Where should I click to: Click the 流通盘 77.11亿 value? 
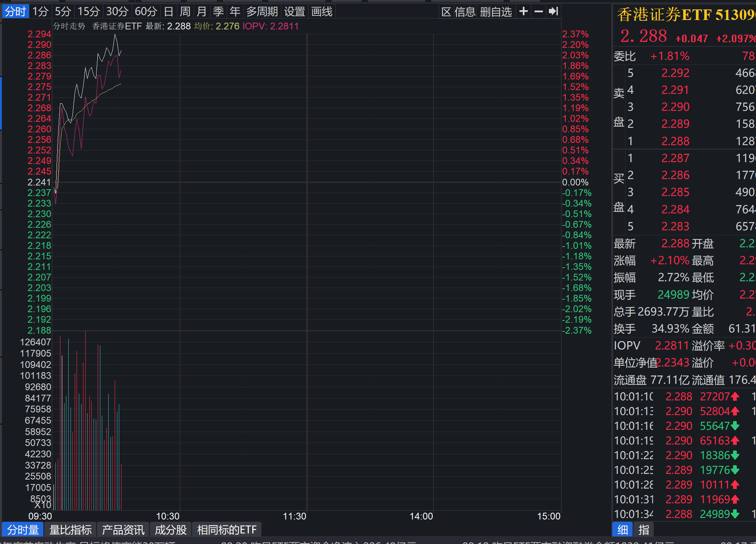[670, 380]
